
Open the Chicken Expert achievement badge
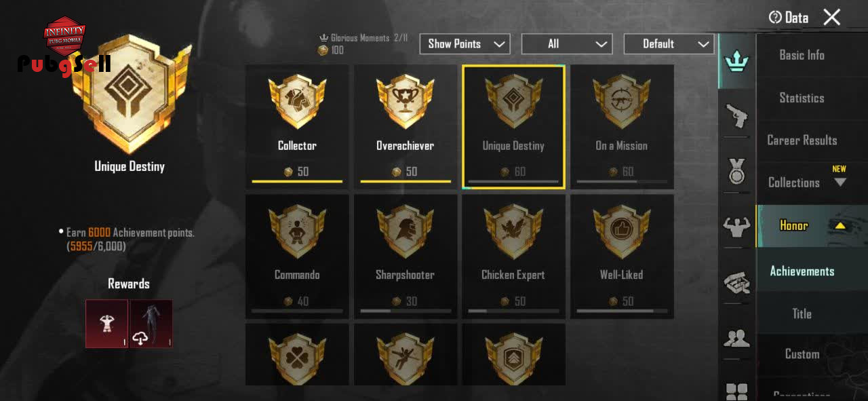click(x=513, y=256)
